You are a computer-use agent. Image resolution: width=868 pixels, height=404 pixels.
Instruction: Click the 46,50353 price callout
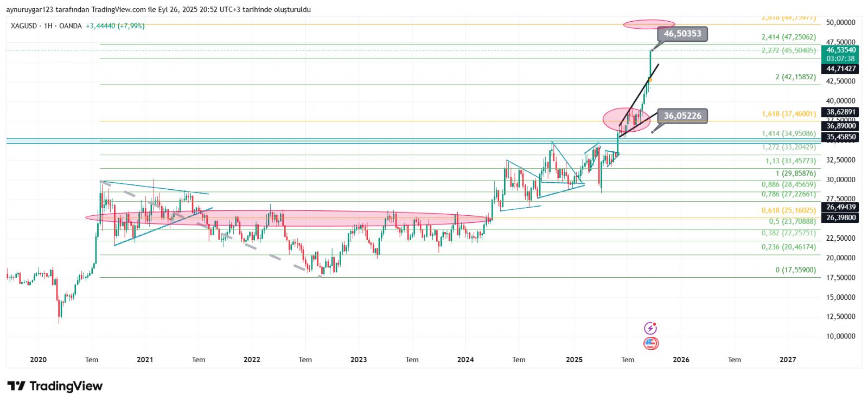682,34
